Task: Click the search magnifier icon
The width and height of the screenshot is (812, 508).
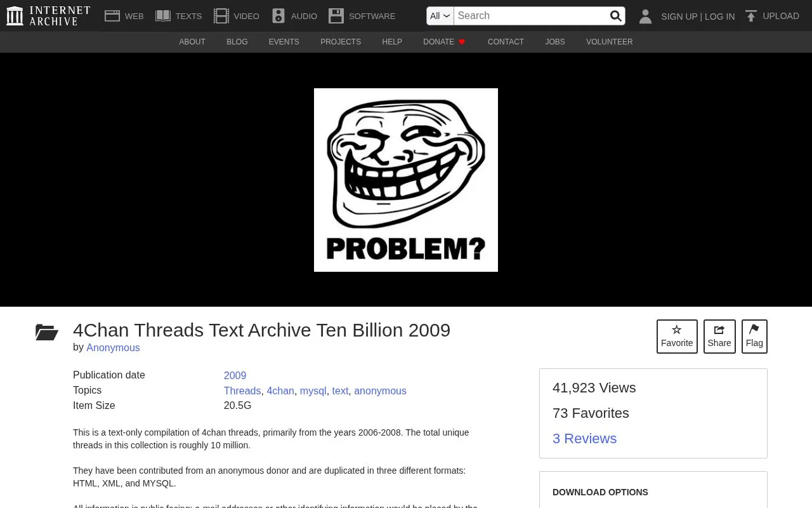Action: point(615,16)
